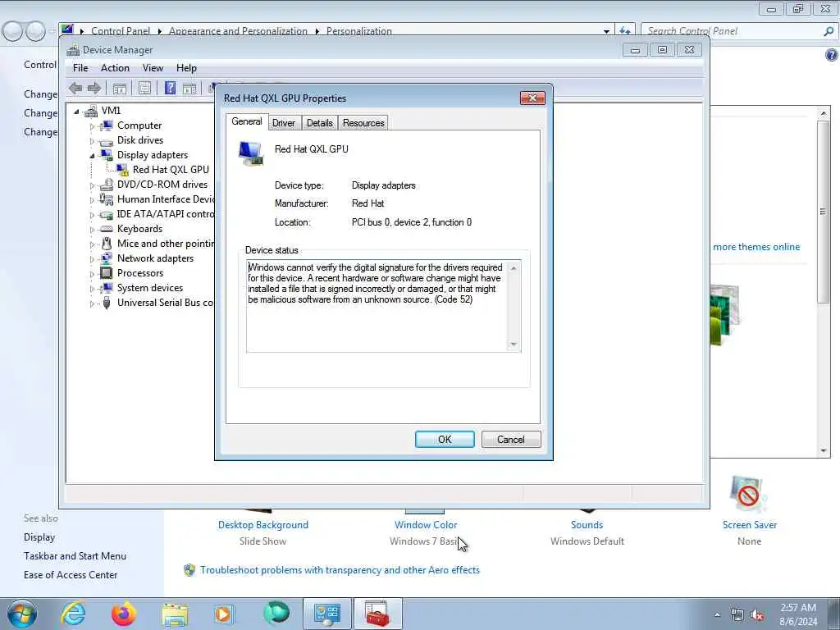The width and height of the screenshot is (840, 630).
Task: Open the Help menu in Device Manager
Action: click(x=186, y=68)
